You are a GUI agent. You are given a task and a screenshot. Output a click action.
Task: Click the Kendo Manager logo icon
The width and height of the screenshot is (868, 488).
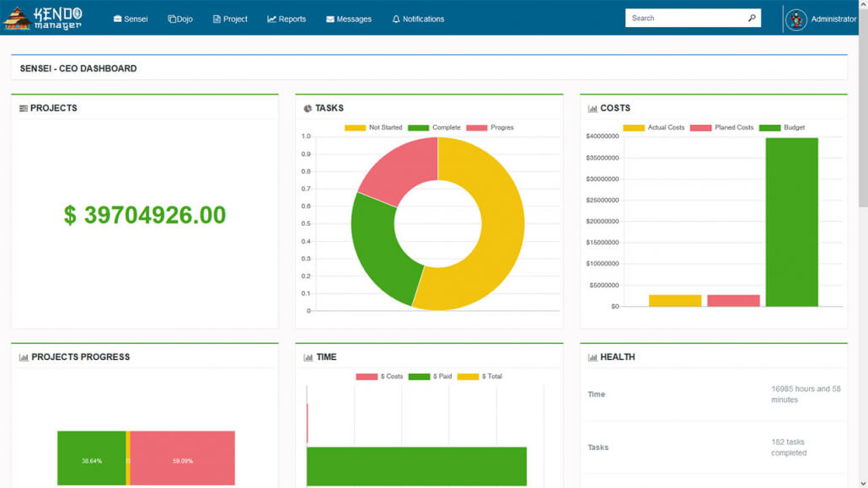coord(17,18)
